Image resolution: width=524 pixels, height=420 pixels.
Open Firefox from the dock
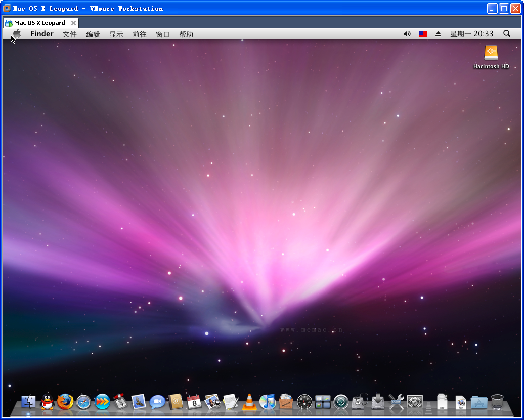click(x=65, y=402)
